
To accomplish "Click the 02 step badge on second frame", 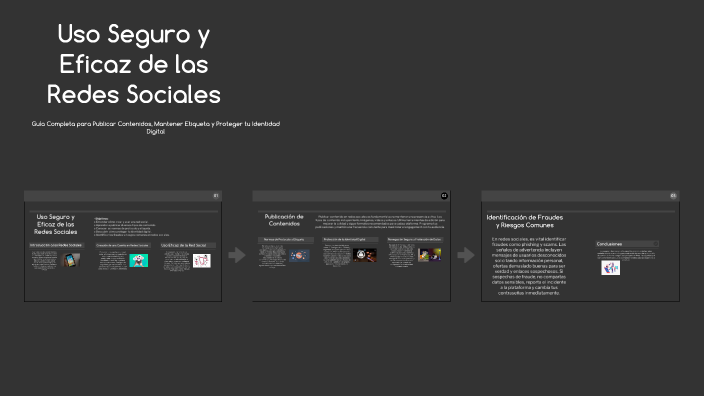I will click(444, 196).
